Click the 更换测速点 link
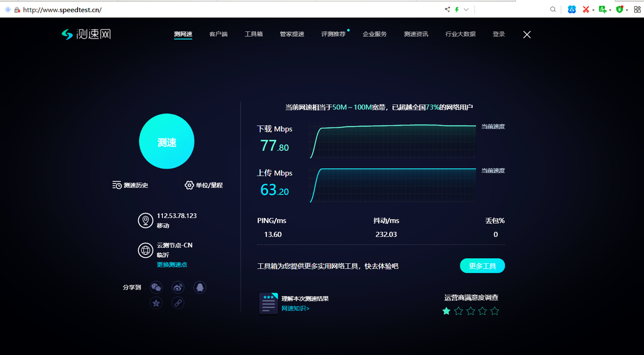Screen dimensions: 644x355 (172, 265)
